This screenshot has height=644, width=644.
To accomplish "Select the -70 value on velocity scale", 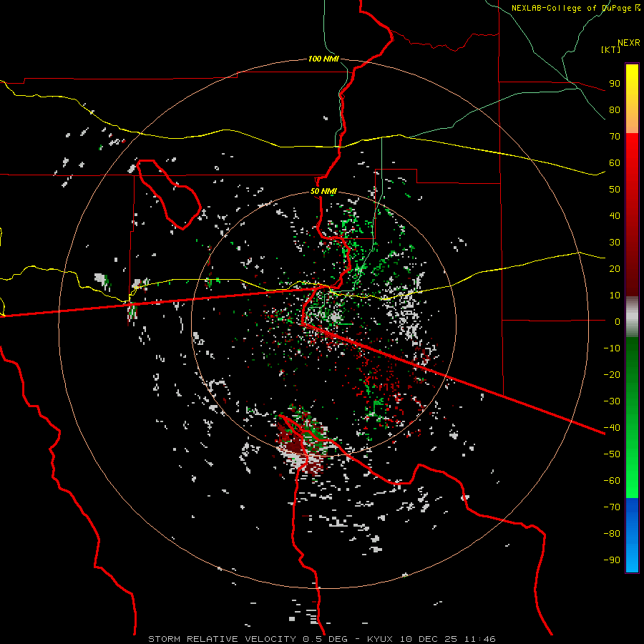I will (612, 507).
